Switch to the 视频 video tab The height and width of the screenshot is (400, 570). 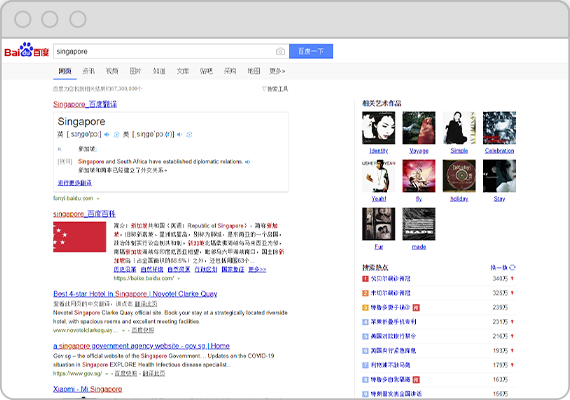pos(112,71)
